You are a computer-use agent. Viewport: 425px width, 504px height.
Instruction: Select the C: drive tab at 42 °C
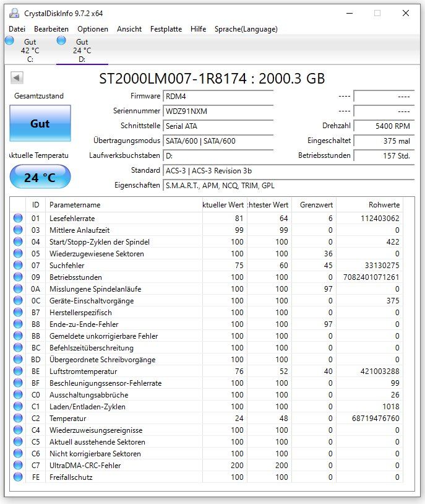pos(30,50)
